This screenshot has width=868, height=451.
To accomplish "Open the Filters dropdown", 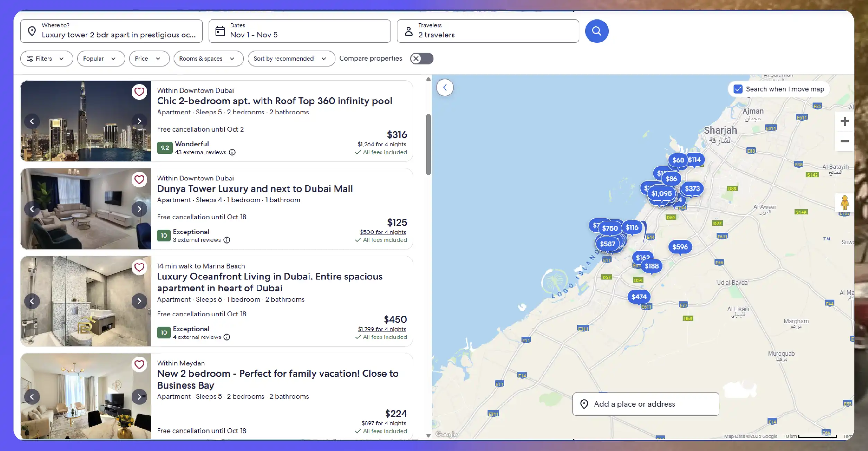I will click(46, 59).
